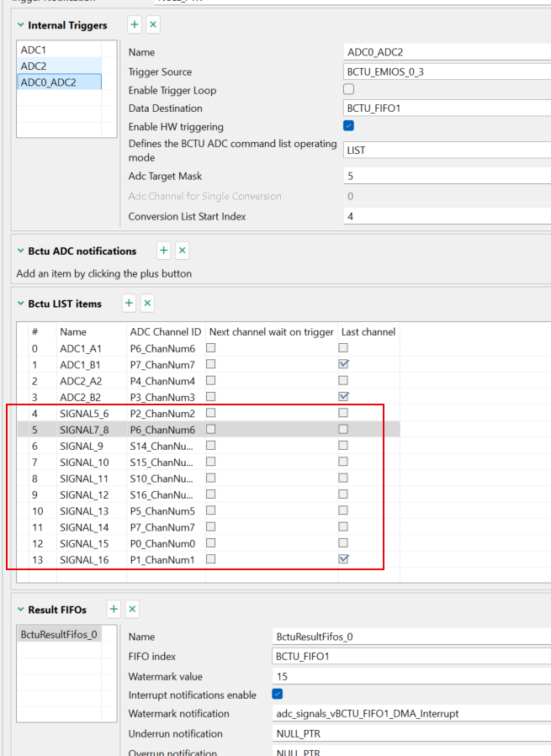The image size is (551, 756).
Task: Select SIGNAL_13 row in LIST items table
Action: tap(209, 511)
